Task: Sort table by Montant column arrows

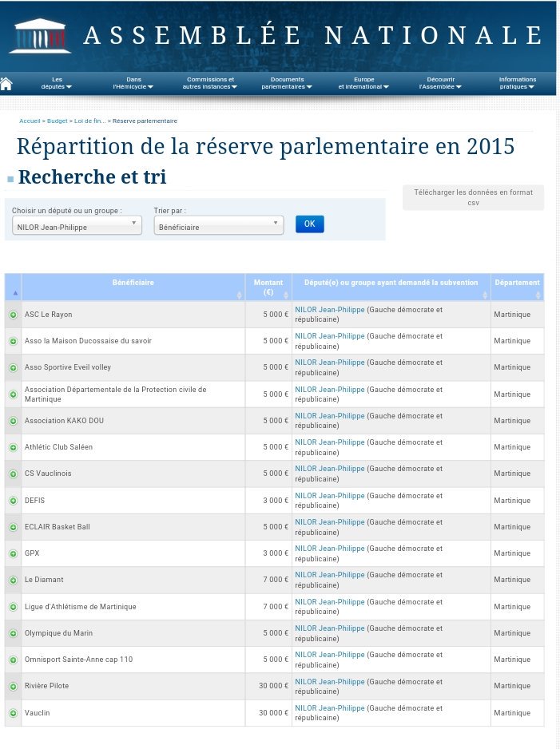Action: coord(286,295)
